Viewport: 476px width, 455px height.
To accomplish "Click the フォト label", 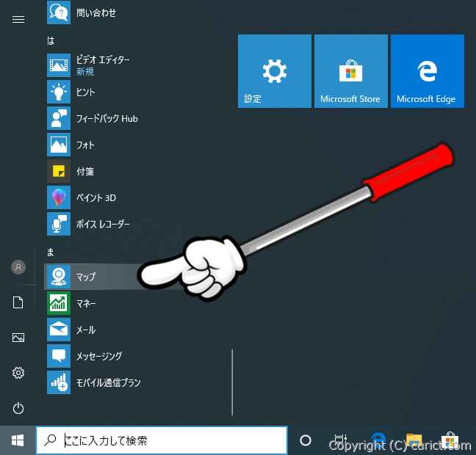I will pos(85,145).
